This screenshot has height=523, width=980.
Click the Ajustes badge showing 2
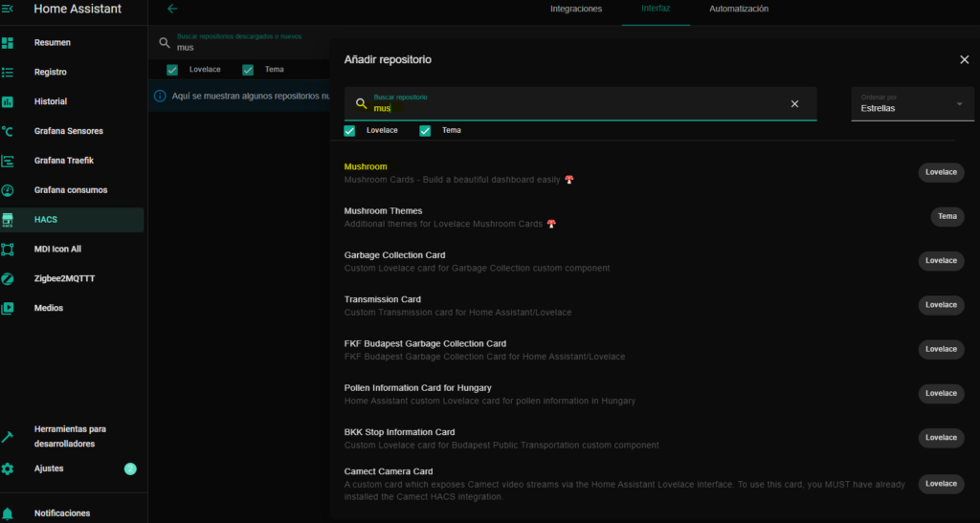click(x=130, y=469)
